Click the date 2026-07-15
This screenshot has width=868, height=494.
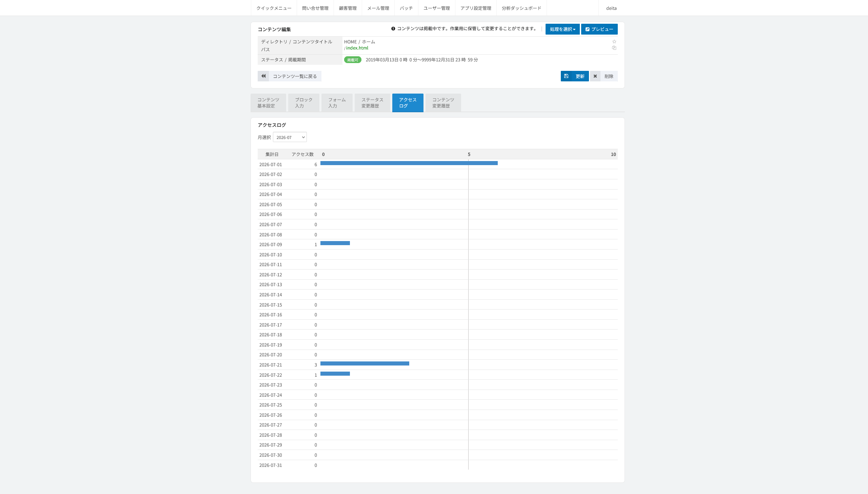[x=270, y=305]
